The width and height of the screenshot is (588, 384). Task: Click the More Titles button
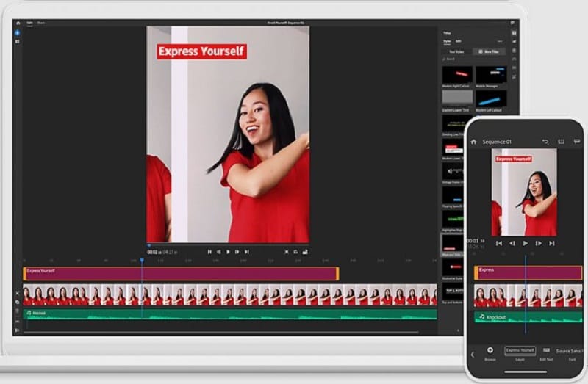pyautogui.click(x=489, y=51)
